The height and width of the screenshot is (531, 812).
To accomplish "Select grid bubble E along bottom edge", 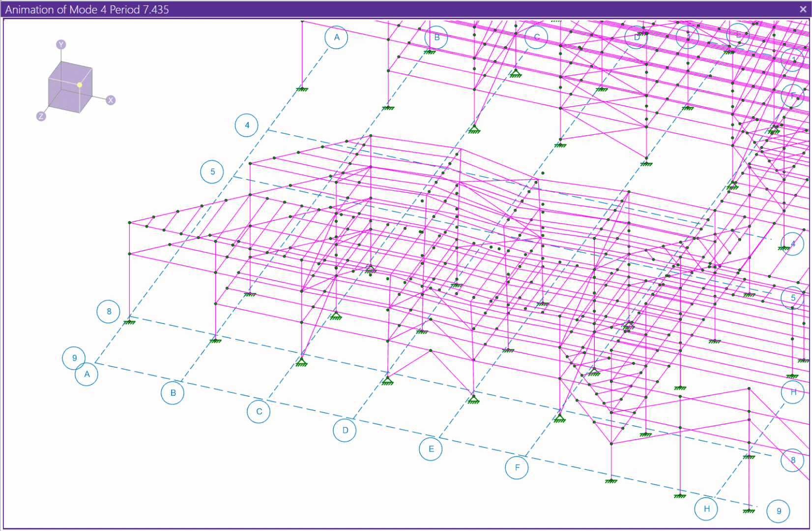I will coord(431,449).
